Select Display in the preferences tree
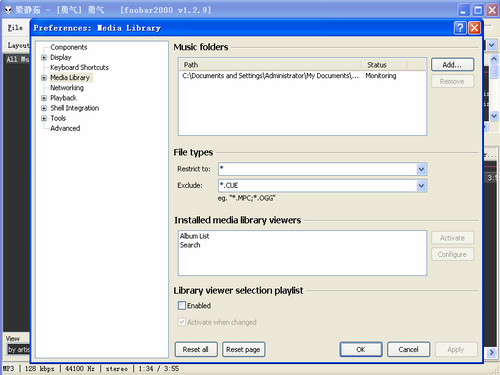The width and height of the screenshot is (500, 375). [x=61, y=57]
